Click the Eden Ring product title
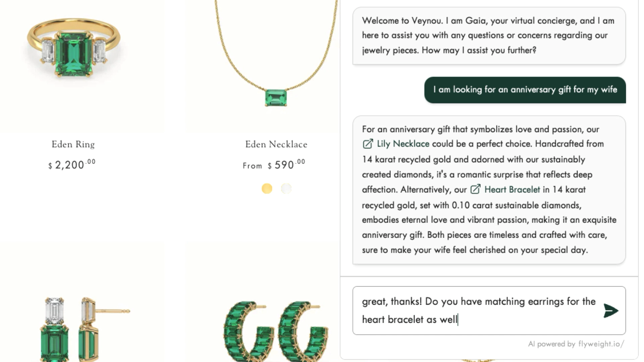The width and height of the screenshot is (644, 362). pos(73,144)
